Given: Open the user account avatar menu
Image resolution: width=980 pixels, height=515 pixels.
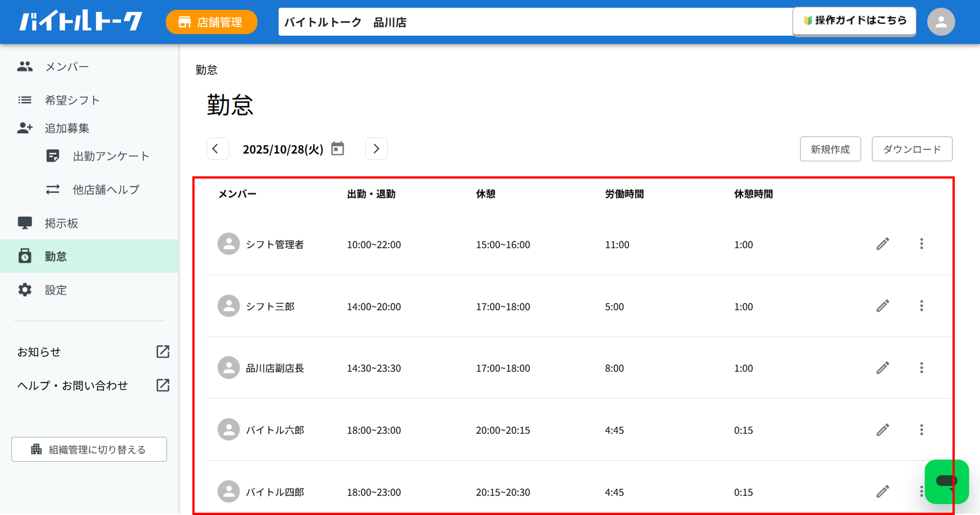Looking at the screenshot, I should pyautogui.click(x=941, y=22).
